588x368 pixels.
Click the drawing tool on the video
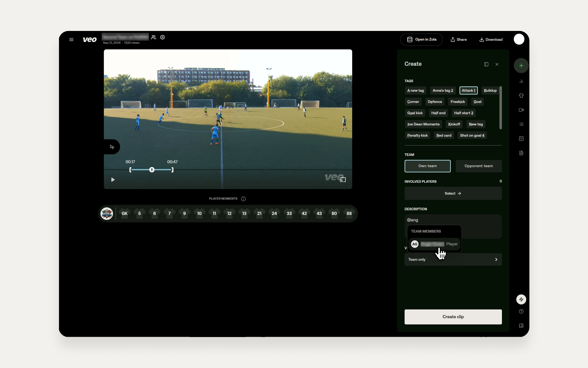[x=112, y=147]
